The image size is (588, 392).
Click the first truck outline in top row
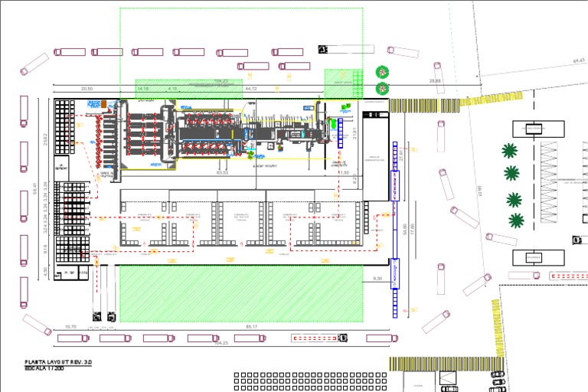[70, 52]
